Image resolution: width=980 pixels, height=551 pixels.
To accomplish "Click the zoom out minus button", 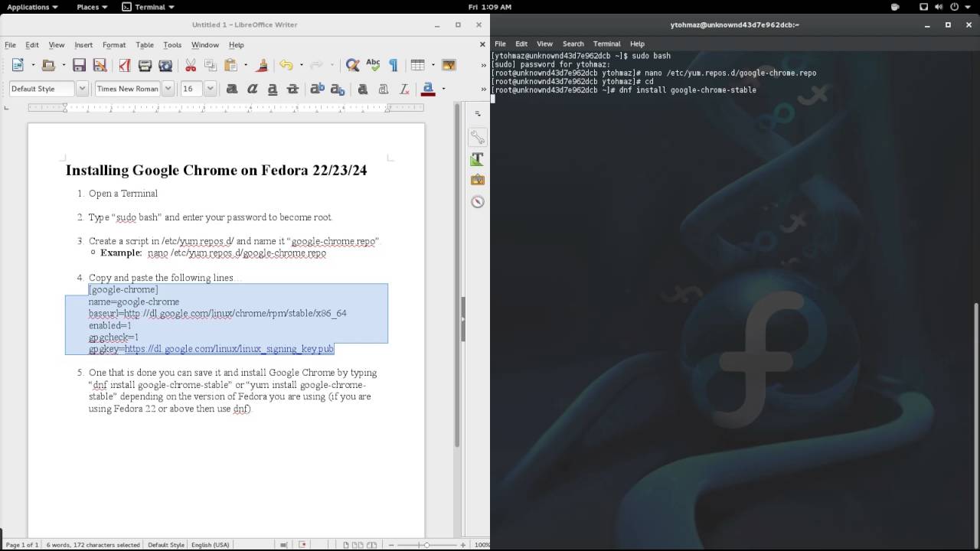I will pos(392,545).
